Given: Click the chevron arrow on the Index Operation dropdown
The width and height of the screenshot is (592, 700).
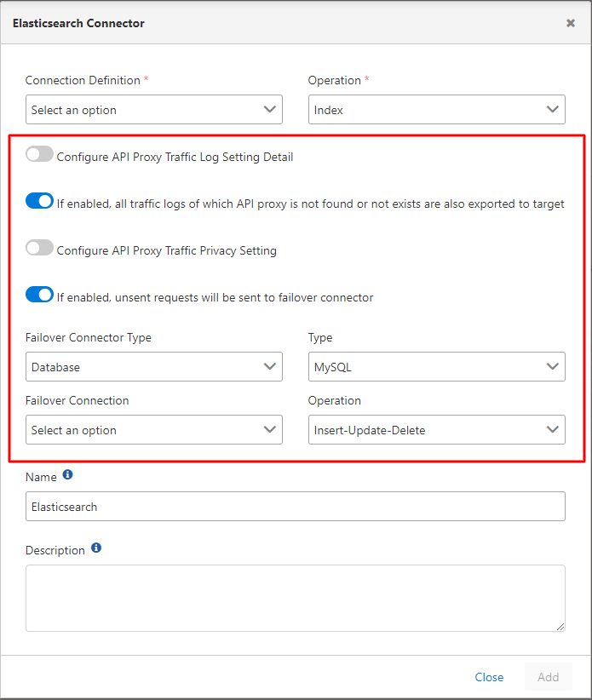Looking at the screenshot, I should (x=551, y=109).
